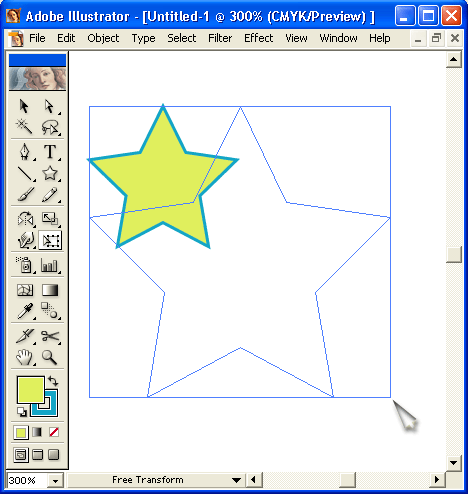Choose the Gradient tool
The height and width of the screenshot is (494, 468).
coord(50,290)
